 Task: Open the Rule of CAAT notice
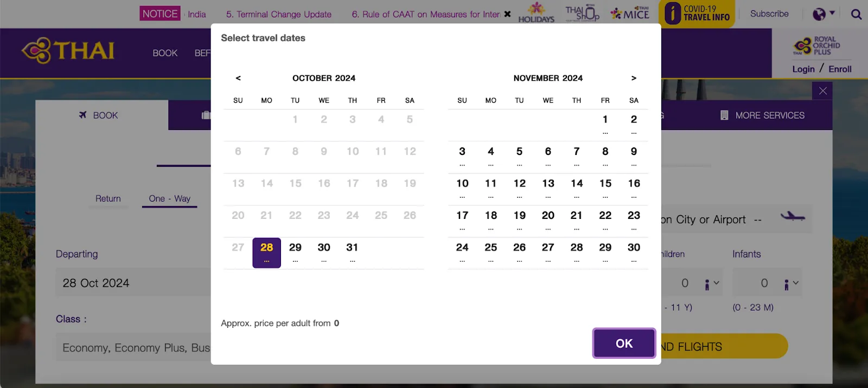tap(426, 14)
